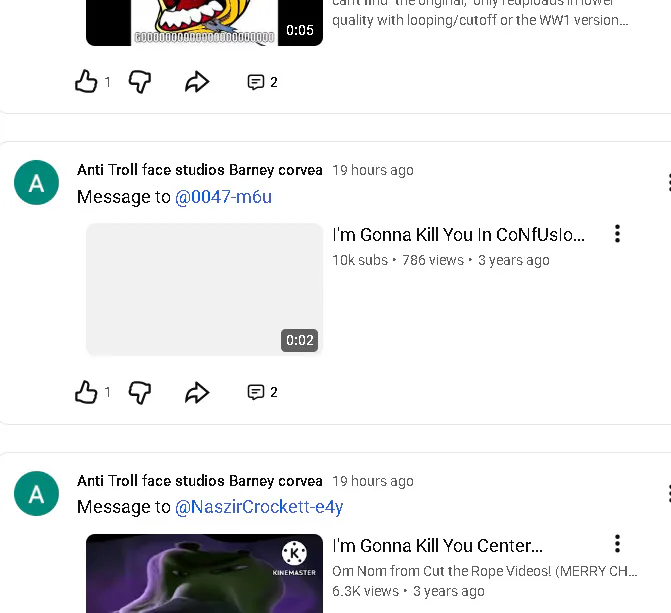Open the @0047-m6u mention link

point(223,197)
